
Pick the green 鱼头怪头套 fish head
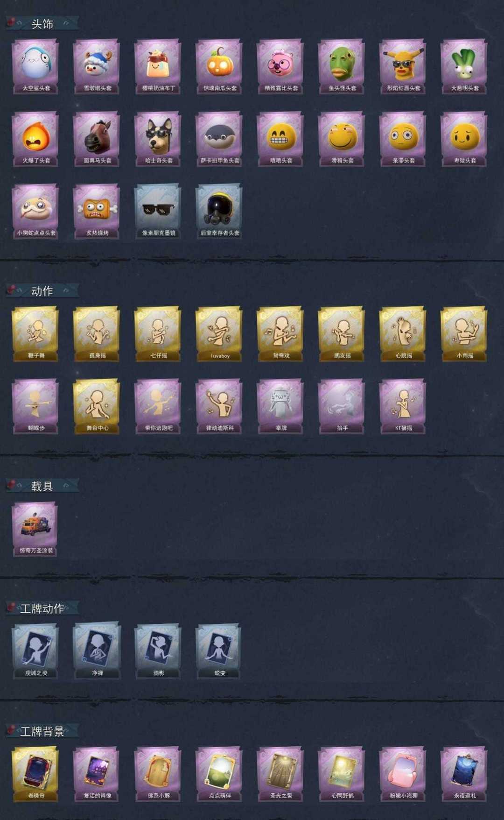(x=342, y=66)
